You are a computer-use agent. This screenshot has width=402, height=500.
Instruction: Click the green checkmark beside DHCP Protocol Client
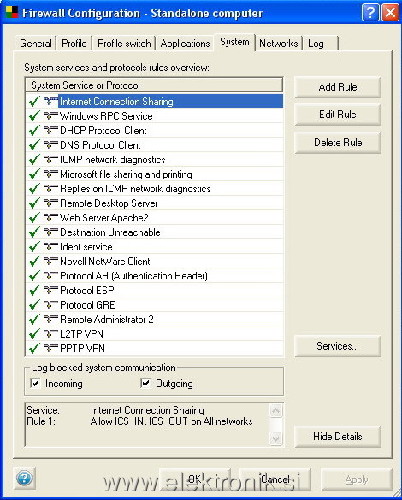click(33, 130)
